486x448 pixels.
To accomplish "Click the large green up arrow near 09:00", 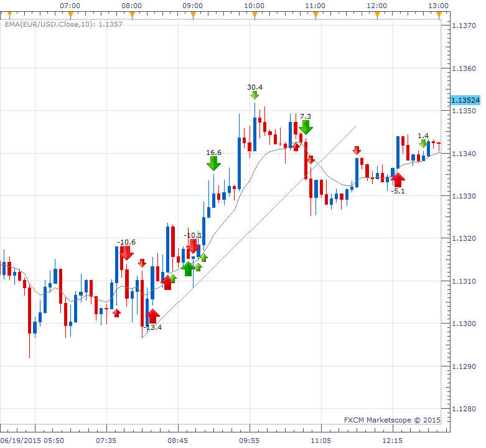I will (188, 269).
